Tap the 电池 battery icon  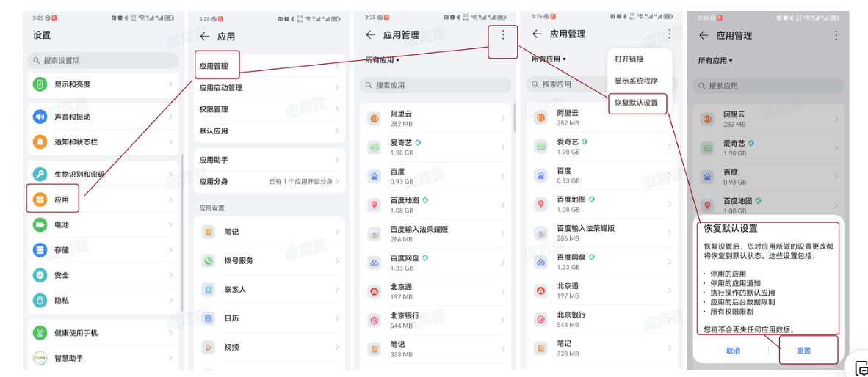tap(40, 224)
